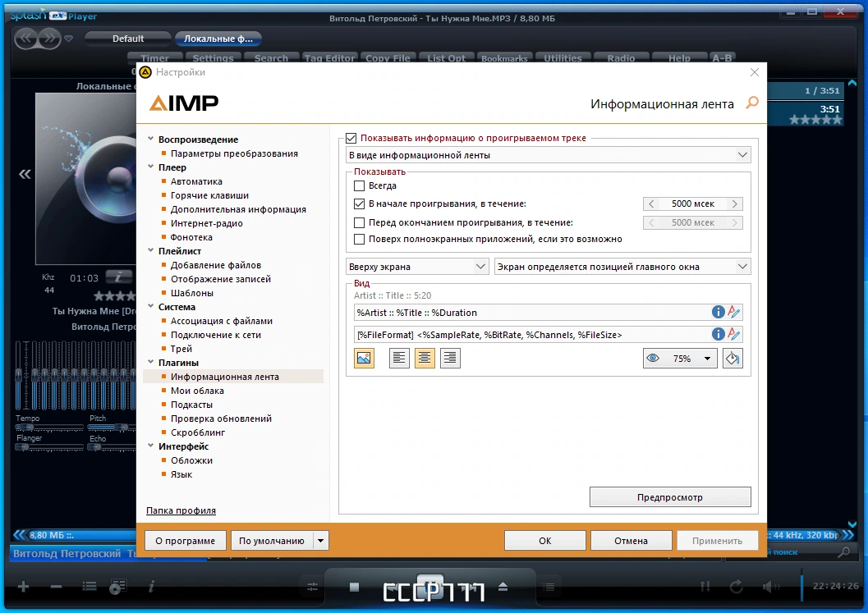Viewport: 868px width, 613px height.
Task: Click the minus remove icon in Splash player bottom bar
Action: point(56,587)
